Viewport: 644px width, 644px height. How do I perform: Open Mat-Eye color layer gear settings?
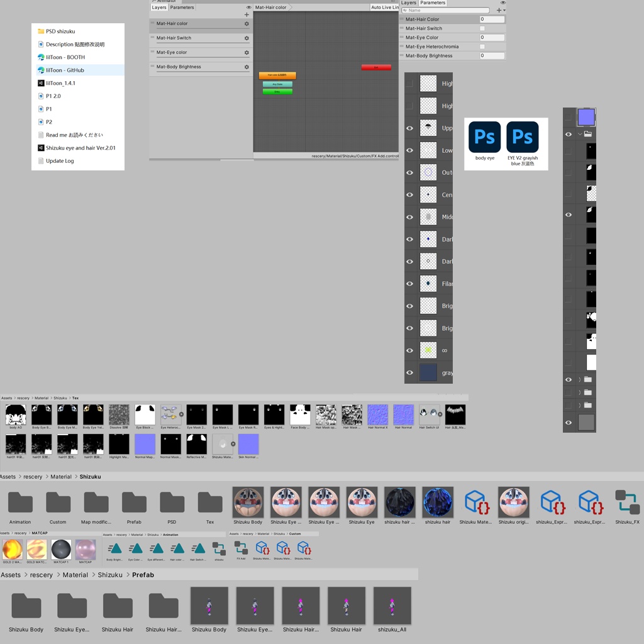(x=247, y=53)
